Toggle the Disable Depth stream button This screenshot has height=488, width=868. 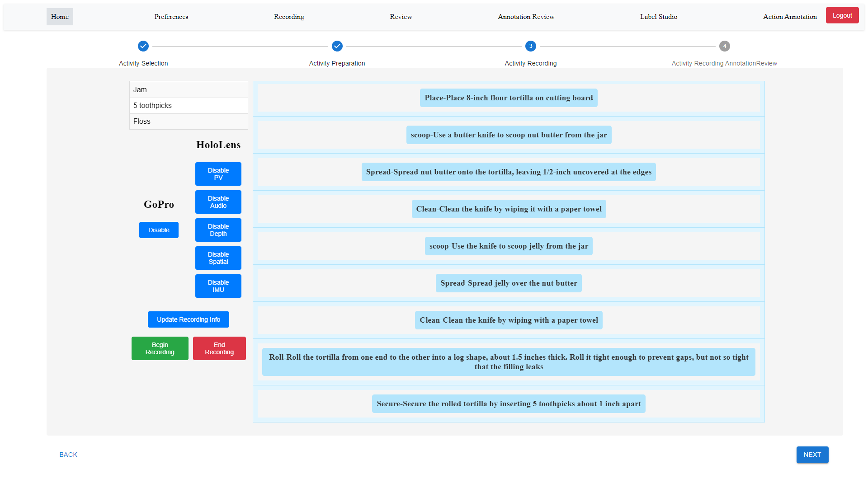[218, 230]
